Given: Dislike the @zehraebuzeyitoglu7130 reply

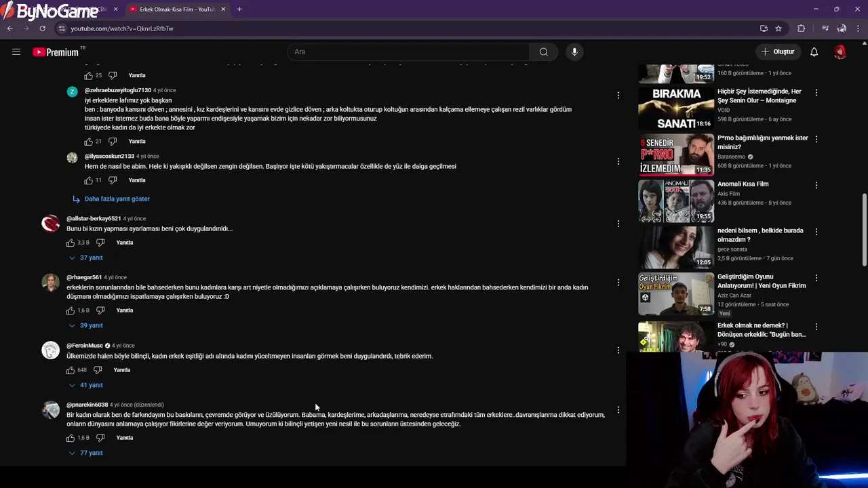Looking at the screenshot, I should [x=113, y=142].
